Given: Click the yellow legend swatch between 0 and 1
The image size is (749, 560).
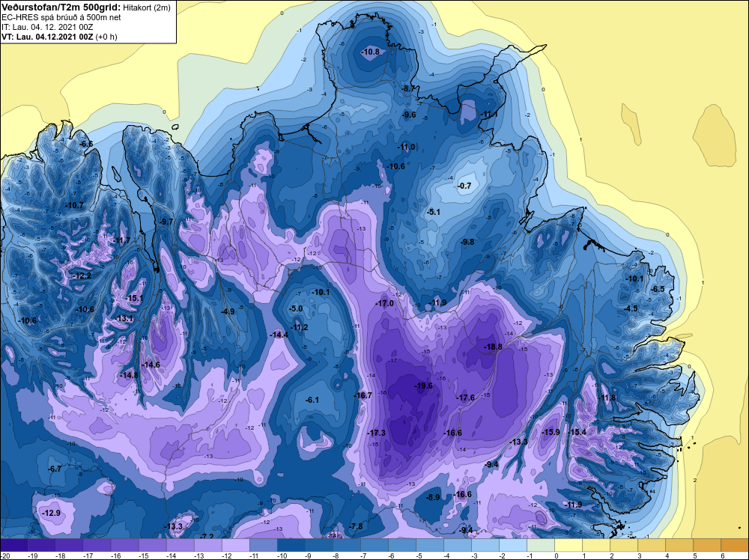Looking at the screenshot, I should [x=568, y=545].
